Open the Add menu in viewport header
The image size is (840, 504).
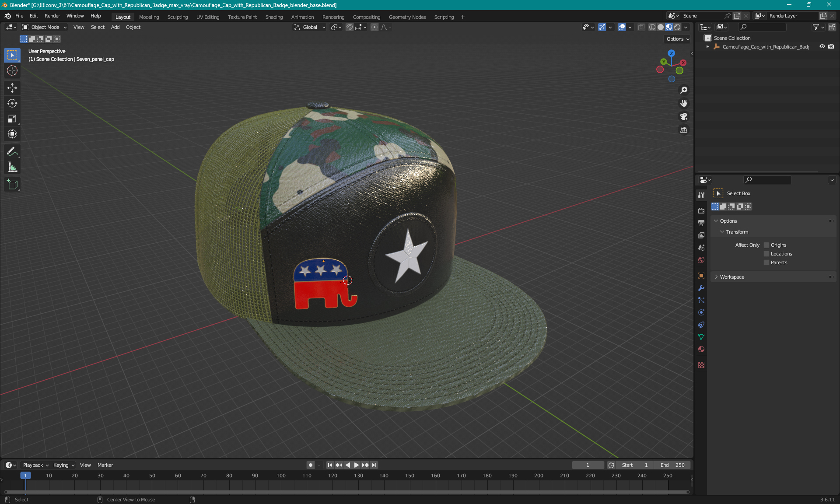[x=115, y=27]
